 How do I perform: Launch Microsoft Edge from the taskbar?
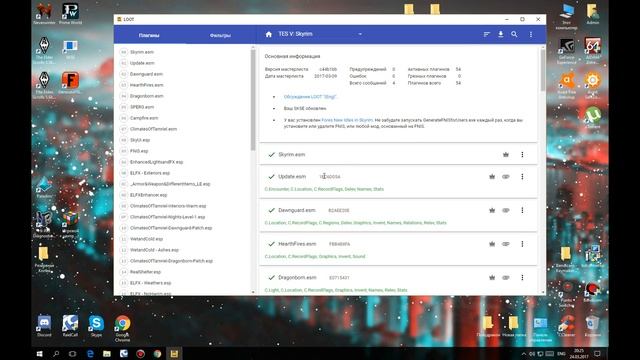tap(90, 354)
